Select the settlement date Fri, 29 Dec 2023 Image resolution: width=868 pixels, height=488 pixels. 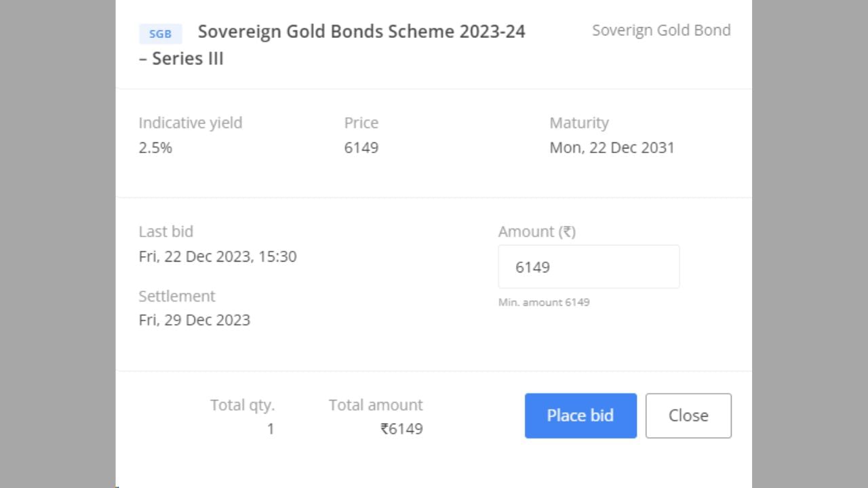[195, 320]
